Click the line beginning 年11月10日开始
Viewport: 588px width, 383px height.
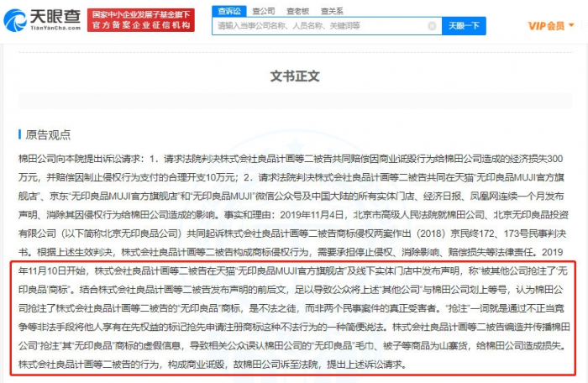(293, 270)
